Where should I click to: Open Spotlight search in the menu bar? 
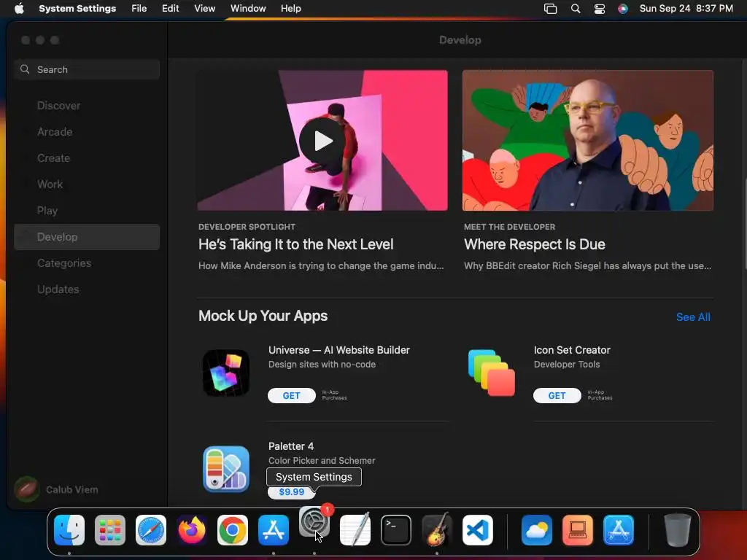tap(576, 9)
